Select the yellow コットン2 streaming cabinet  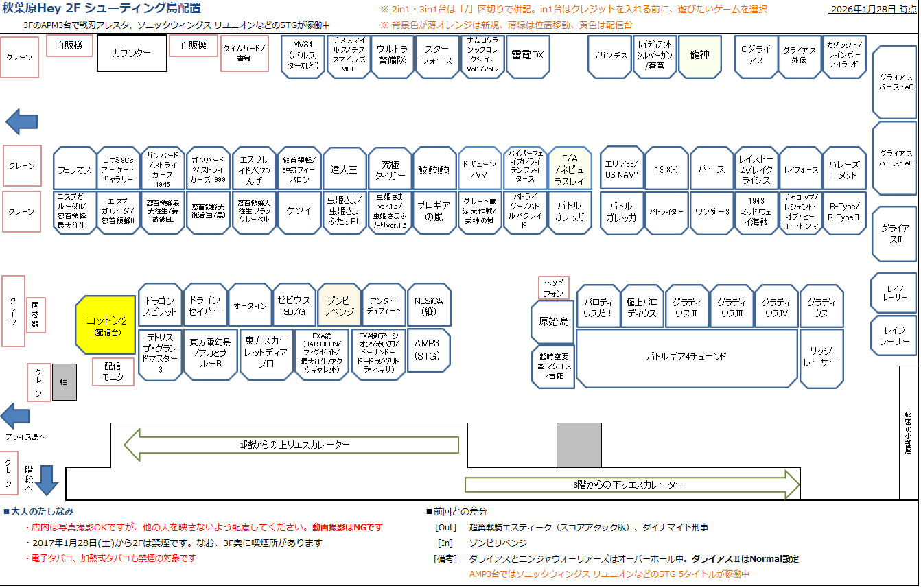point(106,326)
